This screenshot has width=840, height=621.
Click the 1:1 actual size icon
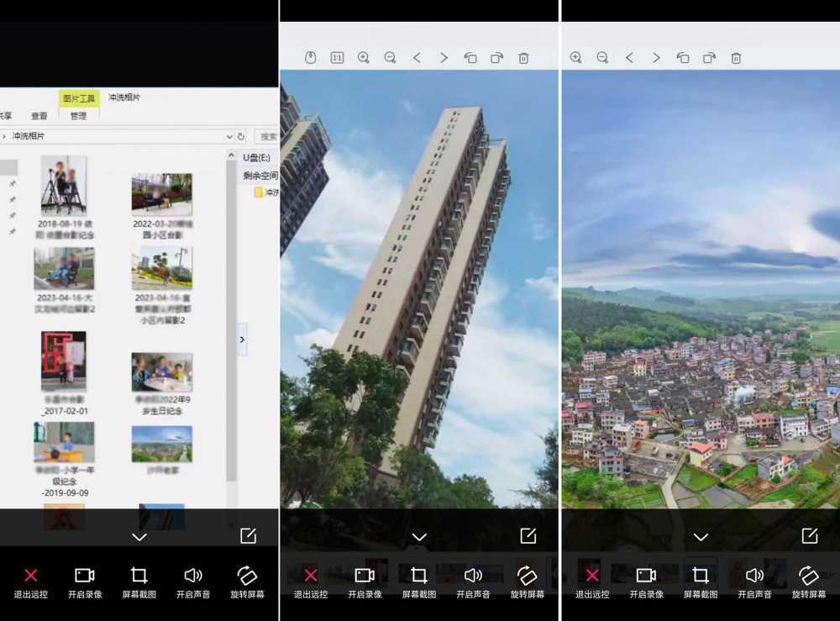tap(337, 58)
